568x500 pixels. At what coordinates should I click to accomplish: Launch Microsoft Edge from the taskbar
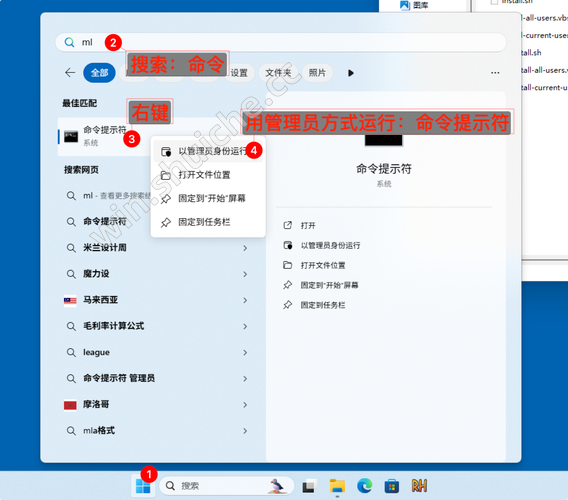point(364,486)
